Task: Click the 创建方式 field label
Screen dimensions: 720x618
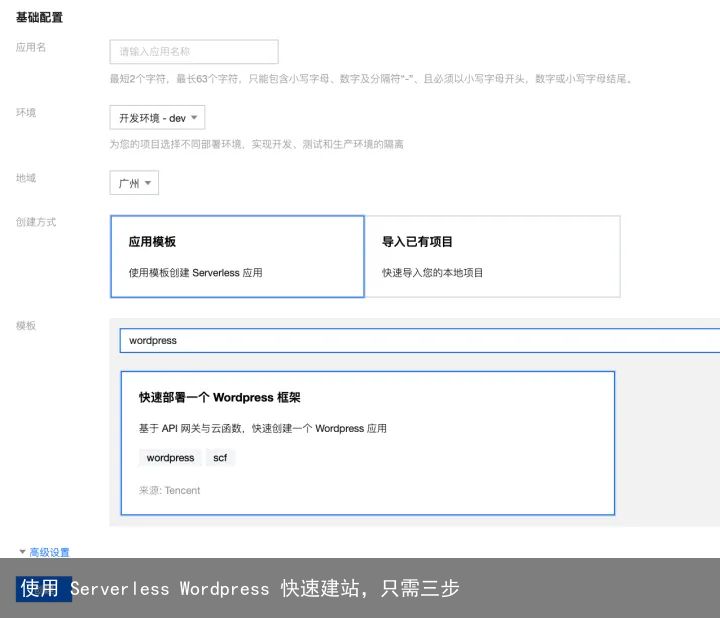Action: (36, 222)
